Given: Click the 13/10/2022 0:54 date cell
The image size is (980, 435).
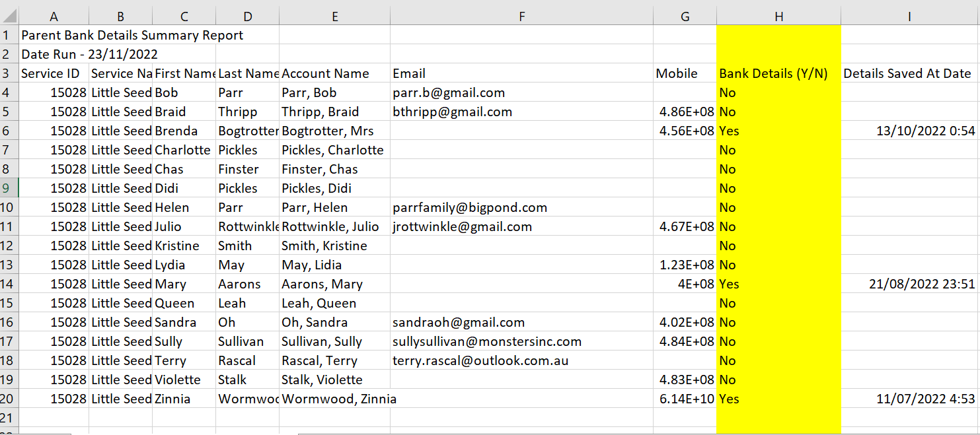Looking at the screenshot, I should click(925, 131).
